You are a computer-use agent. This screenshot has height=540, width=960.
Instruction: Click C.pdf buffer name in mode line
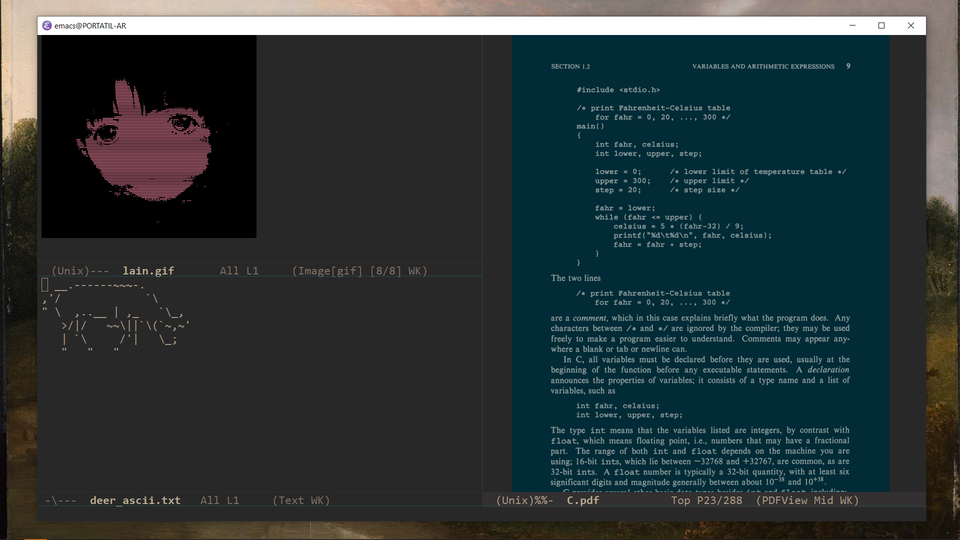click(x=583, y=500)
